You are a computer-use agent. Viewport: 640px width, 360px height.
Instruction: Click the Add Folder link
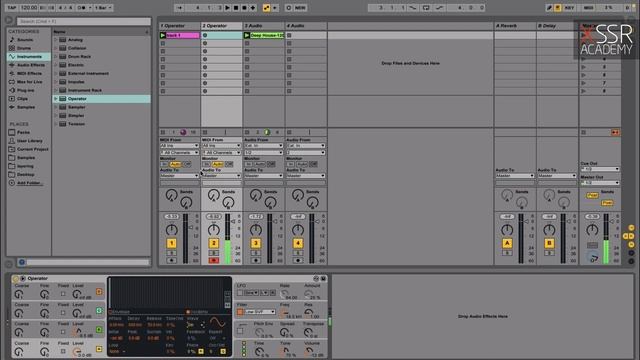[29, 183]
